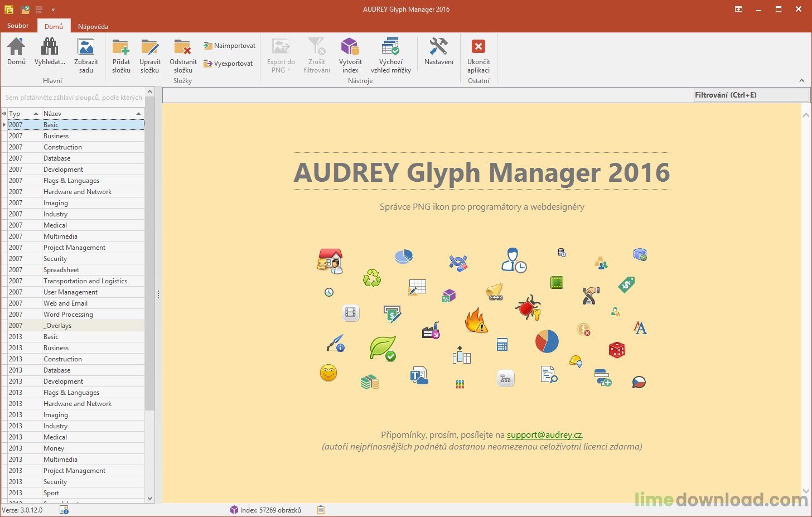Screen dimensions: 812x517
Task: Delete folder using Odstranit složku
Action: click(183, 54)
